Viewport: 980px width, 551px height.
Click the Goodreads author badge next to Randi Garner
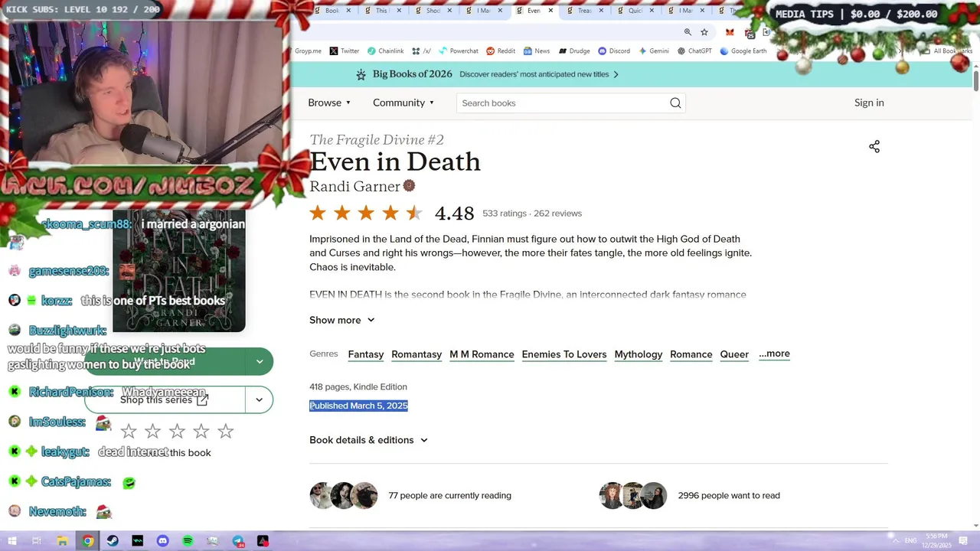point(409,185)
